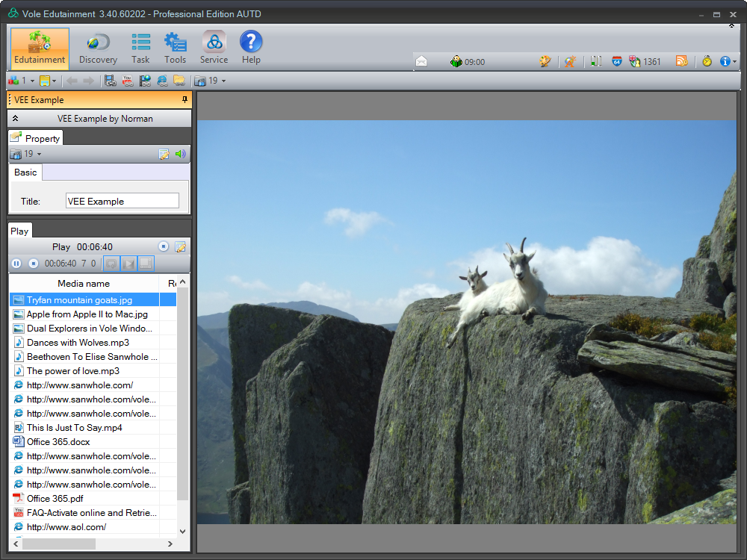Open the 09:00 alarm clock feature

pyautogui.click(x=467, y=61)
